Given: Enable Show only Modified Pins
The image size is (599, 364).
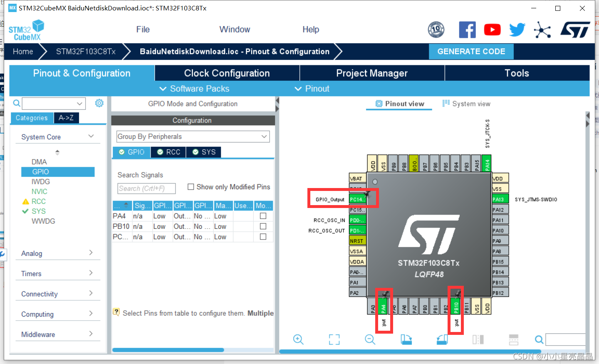Looking at the screenshot, I should tap(191, 187).
